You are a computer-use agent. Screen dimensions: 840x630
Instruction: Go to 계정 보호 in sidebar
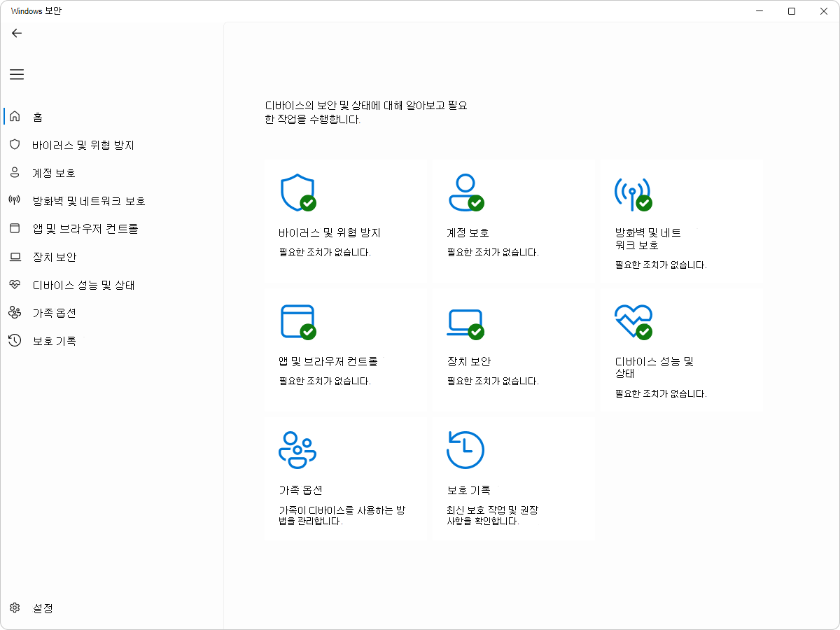pos(54,173)
